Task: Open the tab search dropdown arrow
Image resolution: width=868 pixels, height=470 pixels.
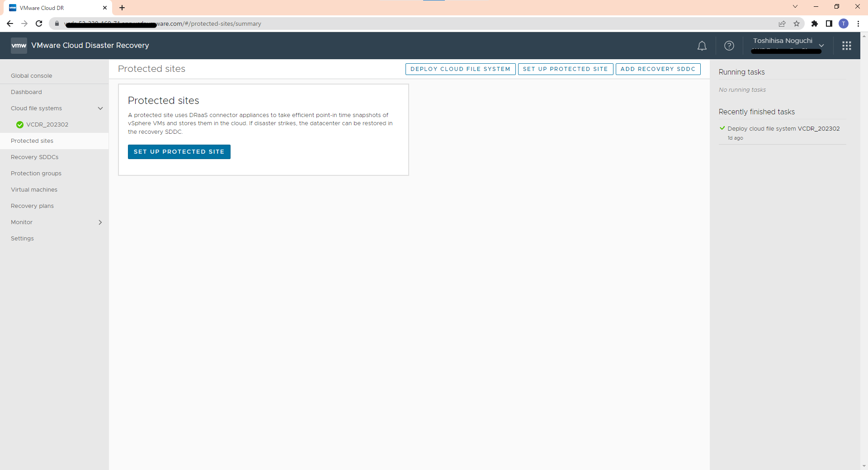Action: 795,6
